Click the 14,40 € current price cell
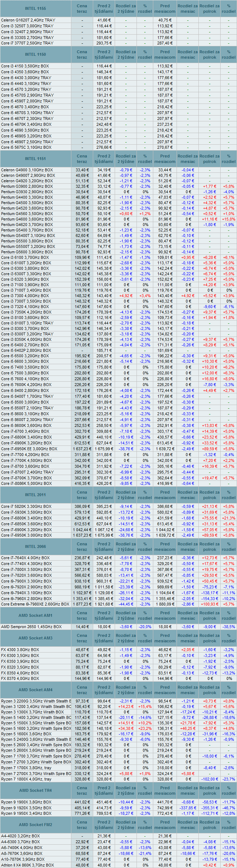This screenshot has width=237, height=868. click(82, 627)
